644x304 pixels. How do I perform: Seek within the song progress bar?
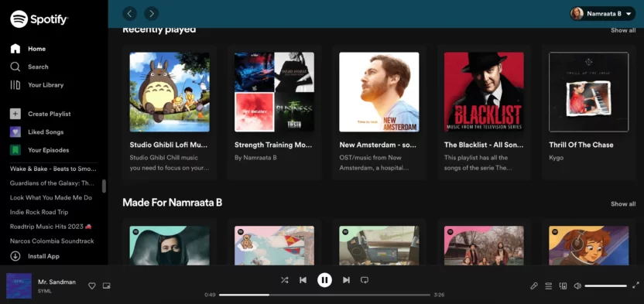pyautogui.click(x=324, y=295)
